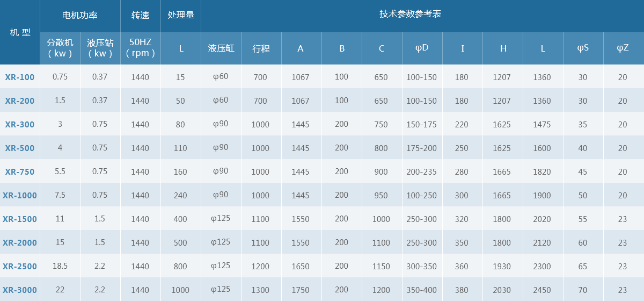The width and height of the screenshot is (644, 301).
Task: Click the XR-1000 model name
Action: coord(20,195)
